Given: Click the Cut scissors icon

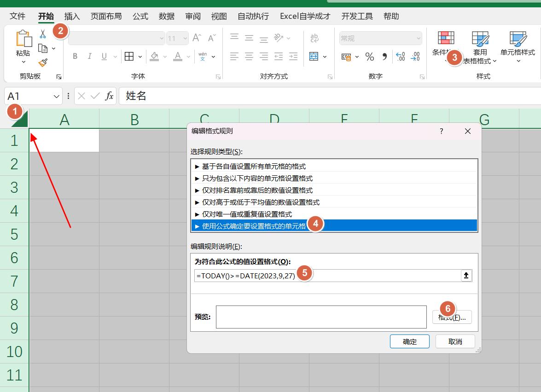Looking at the screenshot, I should point(43,34).
